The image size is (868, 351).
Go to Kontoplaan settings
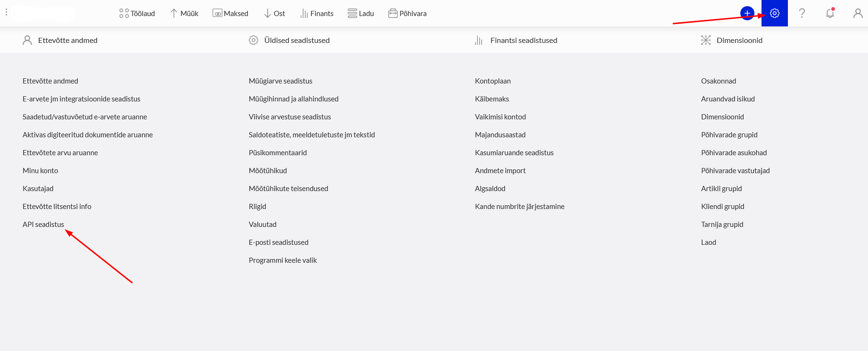[x=493, y=81]
